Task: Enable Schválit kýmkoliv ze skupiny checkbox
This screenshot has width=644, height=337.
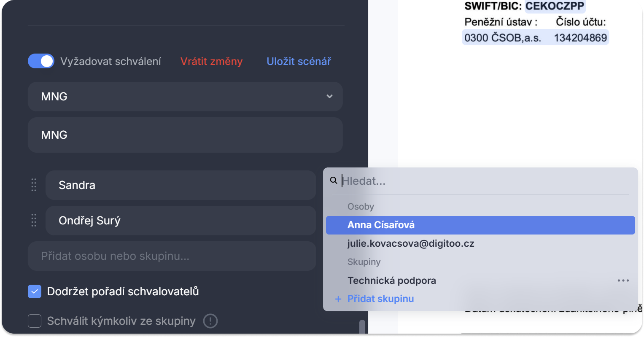Action: [x=35, y=321]
